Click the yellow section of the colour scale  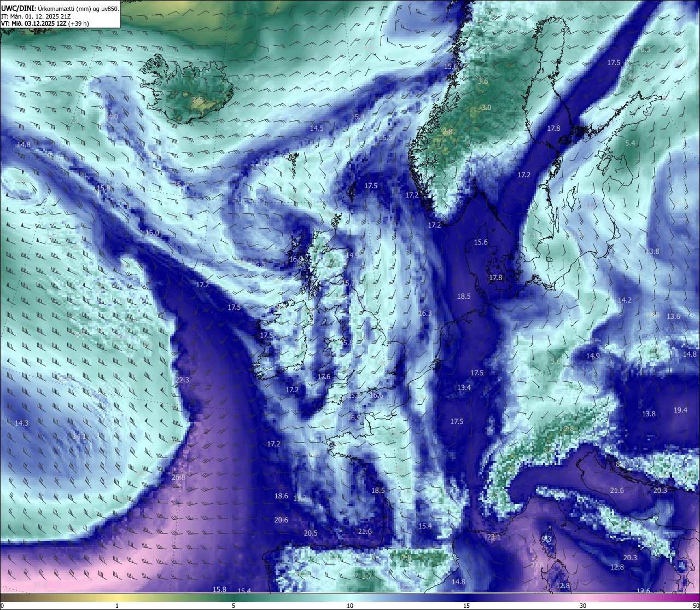[117, 597]
